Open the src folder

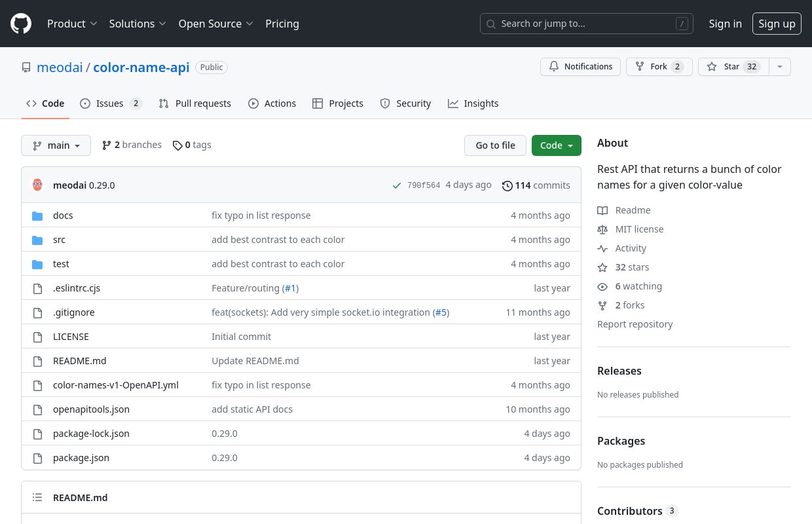point(59,240)
